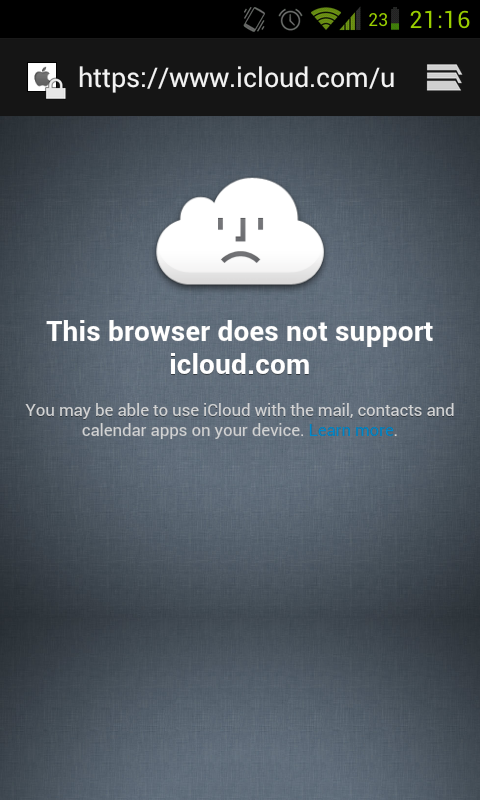This screenshot has width=480, height=800.
Task: Tap the alarm clock status icon
Action: tap(290, 19)
